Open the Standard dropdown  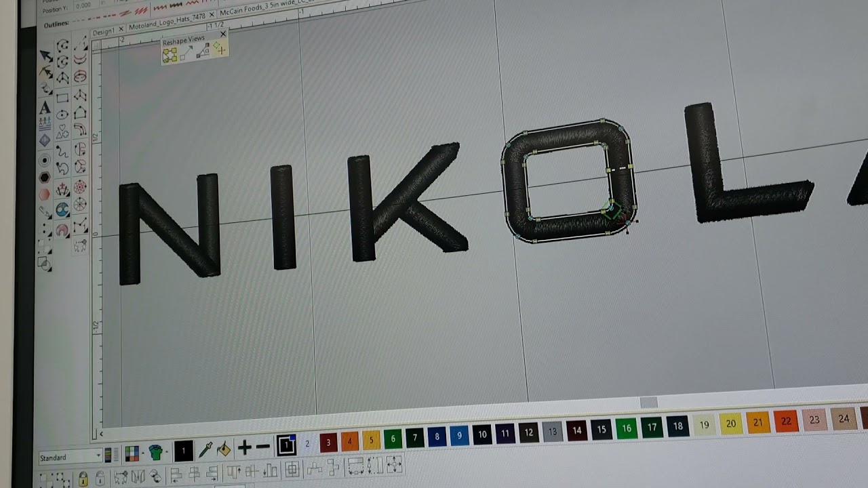[71, 457]
